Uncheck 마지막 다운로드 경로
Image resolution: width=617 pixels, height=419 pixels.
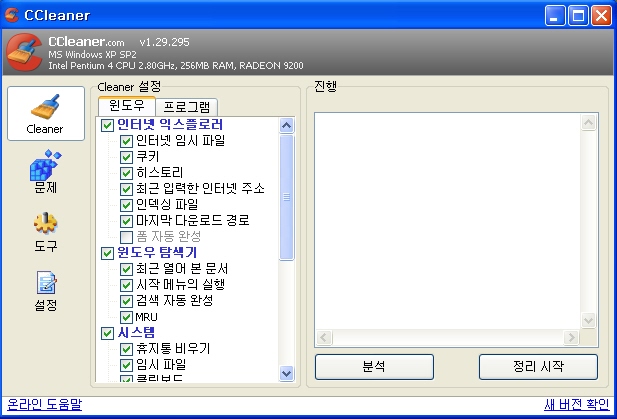pyautogui.click(x=126, y=221)
